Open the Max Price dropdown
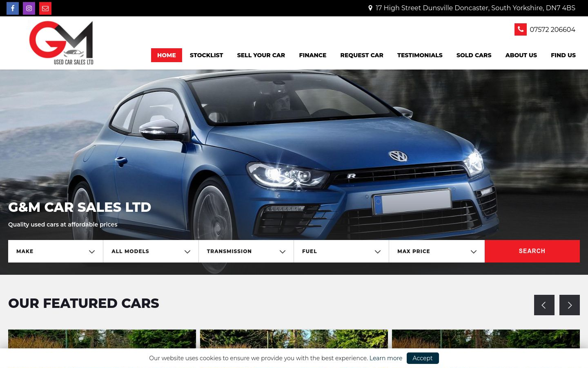The image size is (588, 368). (437, 251)
